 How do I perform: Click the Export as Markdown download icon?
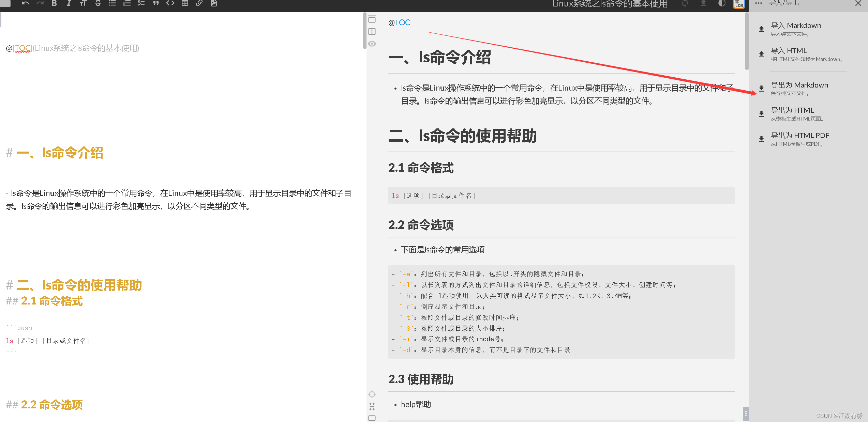(x=761, y=89)
